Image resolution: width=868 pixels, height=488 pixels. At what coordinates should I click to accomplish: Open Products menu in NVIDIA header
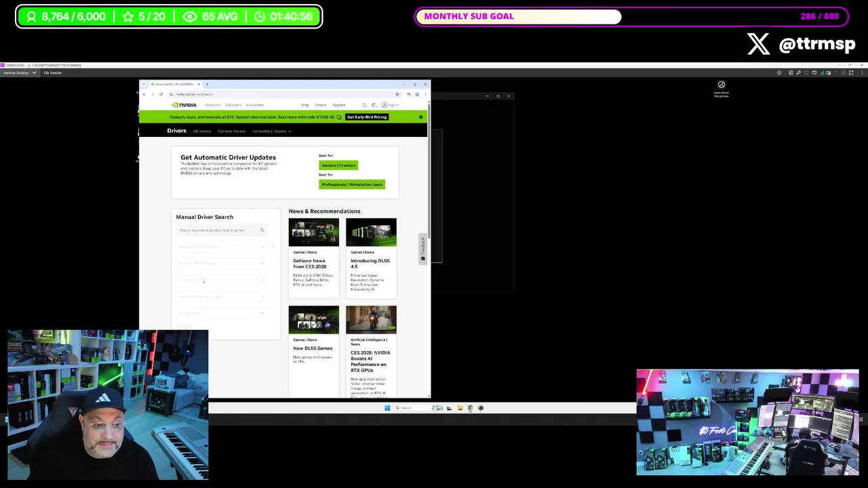tap(213, 105)
